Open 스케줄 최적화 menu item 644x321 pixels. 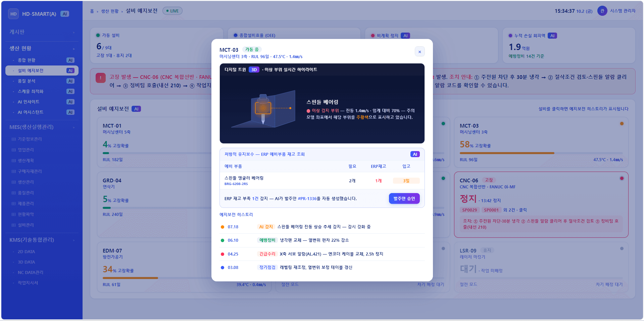[42, 91]
